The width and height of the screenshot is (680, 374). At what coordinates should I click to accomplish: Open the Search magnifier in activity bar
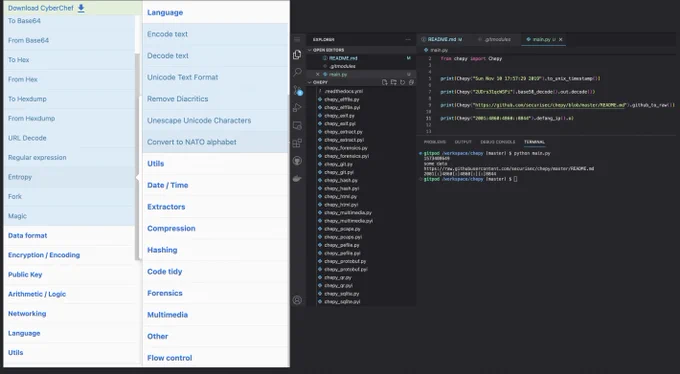coord(297,72)
